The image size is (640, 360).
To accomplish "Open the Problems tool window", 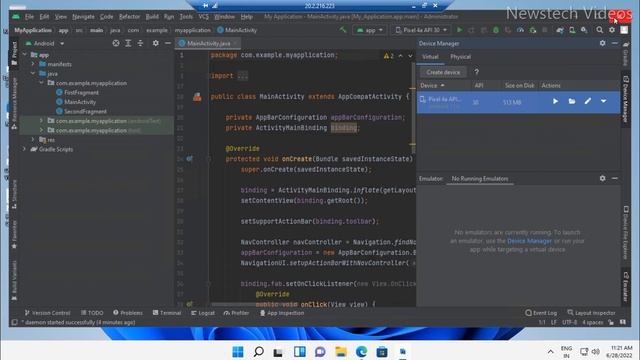I will (128, 313).
